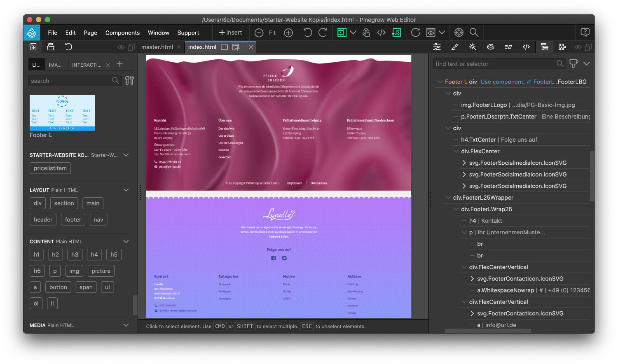618x364 pixels.
Task: Click Use component link in tree
Action: click(x=503, y=82)
